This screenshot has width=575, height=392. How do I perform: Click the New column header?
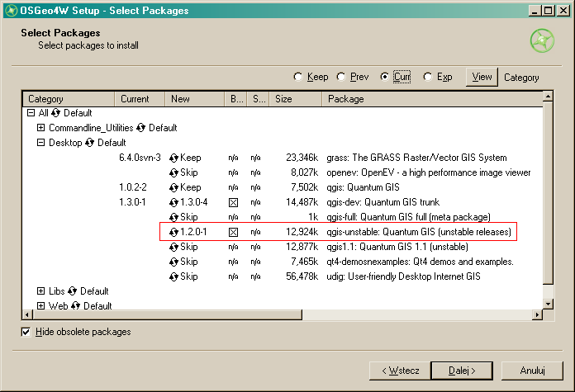pyautogui.click(x=195, y=99)
